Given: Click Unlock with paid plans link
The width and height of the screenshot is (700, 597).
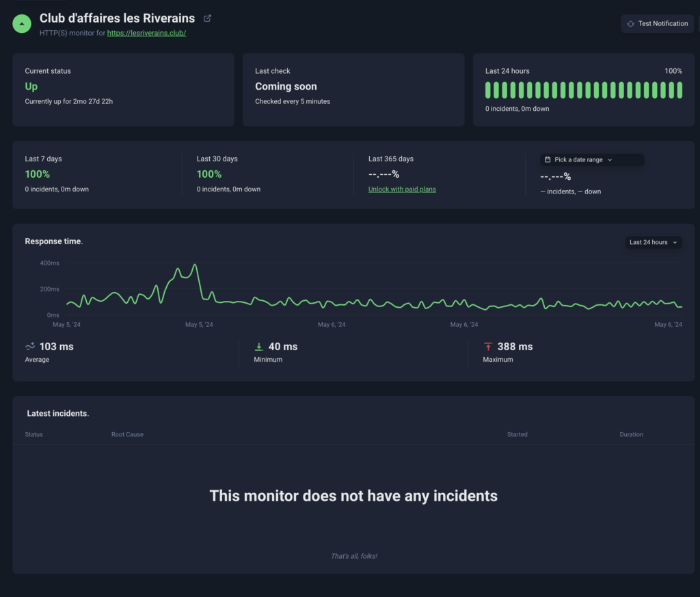Looking at the screenshot, I should click(x=402, y=189).
